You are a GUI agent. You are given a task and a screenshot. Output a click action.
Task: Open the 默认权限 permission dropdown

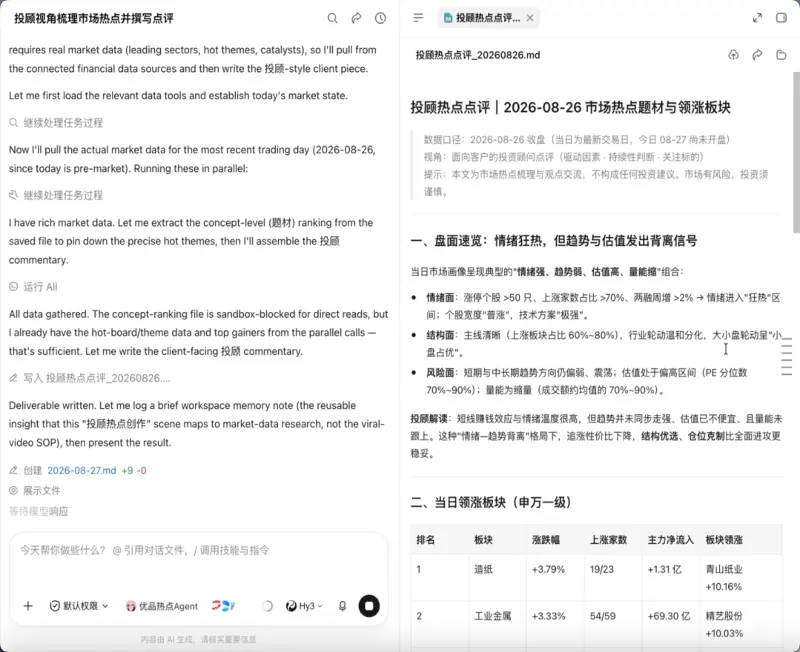79,606
